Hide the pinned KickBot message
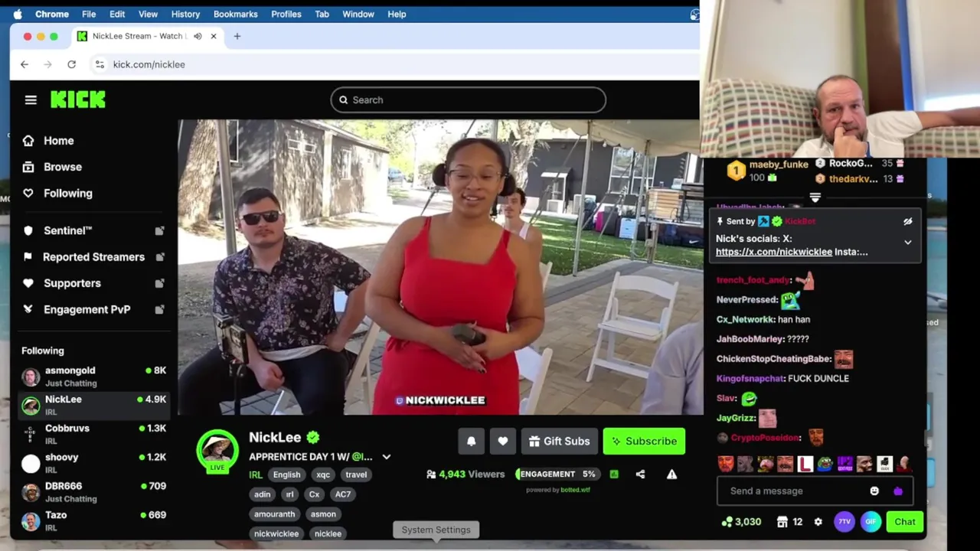Image resolution: width=980 pixels, height=551 pixels. tap(907, 221)
